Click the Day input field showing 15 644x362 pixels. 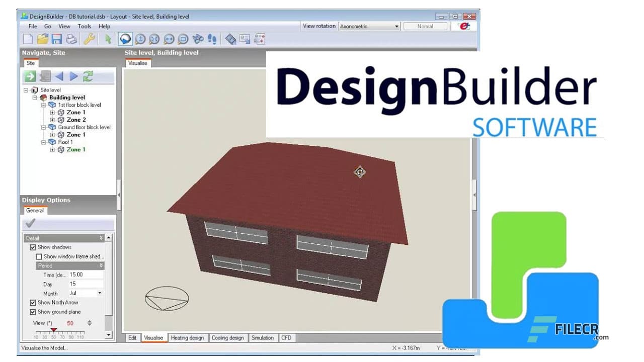click(x=80, y=284)
